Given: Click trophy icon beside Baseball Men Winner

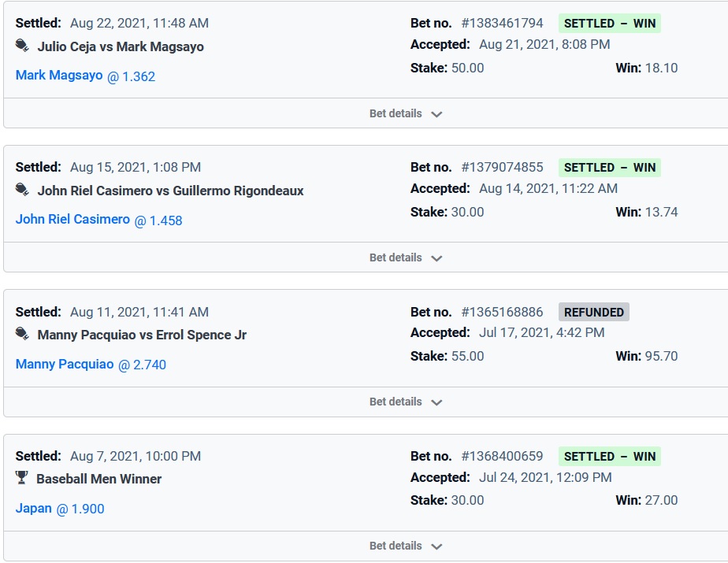Looking at the screenshot, I should click(22, 478).
